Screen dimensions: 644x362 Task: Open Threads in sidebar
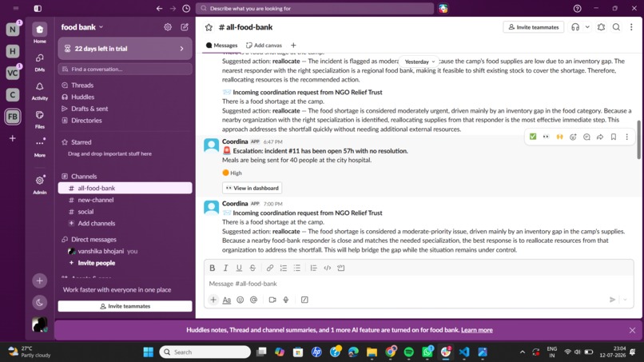point(82,85)
